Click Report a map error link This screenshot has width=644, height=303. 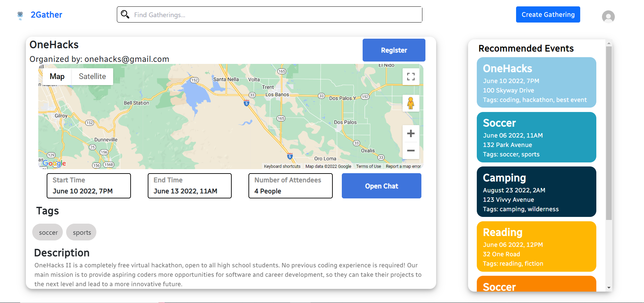403,166
